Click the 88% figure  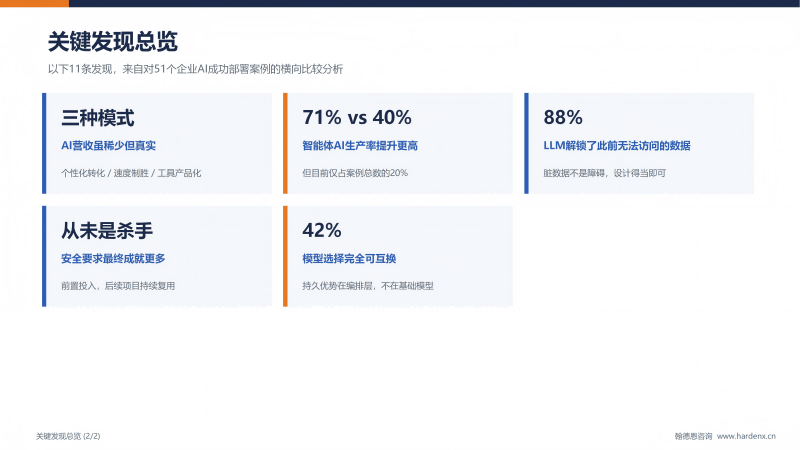pos(563,117)
